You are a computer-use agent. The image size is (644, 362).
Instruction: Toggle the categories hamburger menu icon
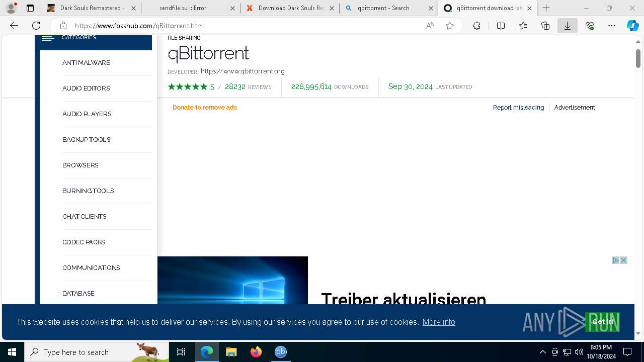(x=48, y=38)
